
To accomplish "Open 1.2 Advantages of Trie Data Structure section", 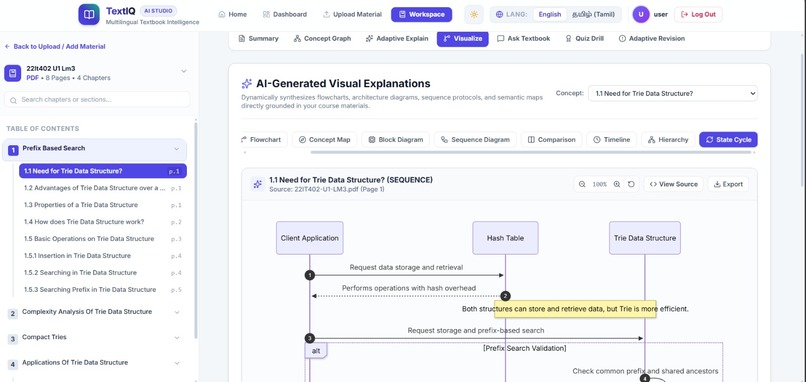I will coord(103,188).
